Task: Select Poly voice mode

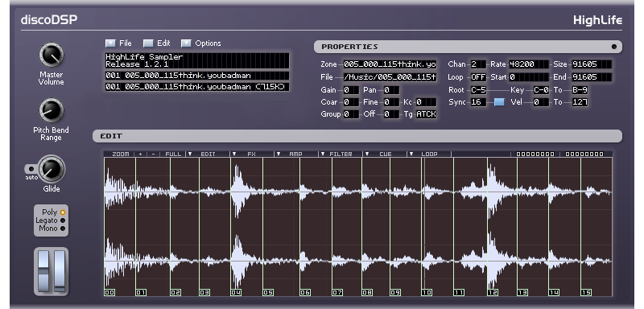Action: [63, 212]
